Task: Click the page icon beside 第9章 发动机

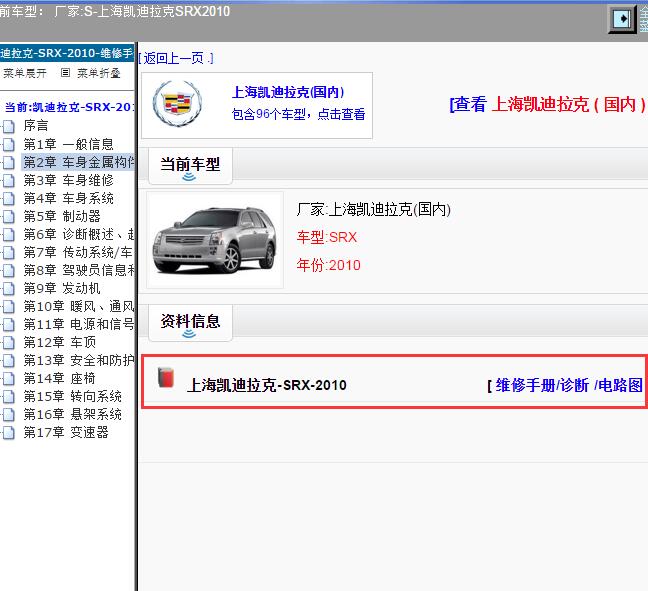Action: tap(9, 289)
